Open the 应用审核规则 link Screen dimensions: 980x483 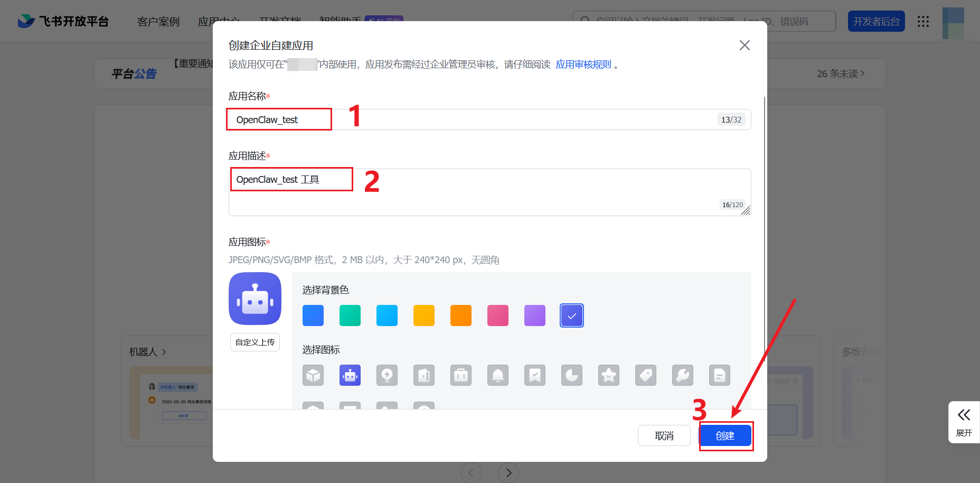(583, 64)
